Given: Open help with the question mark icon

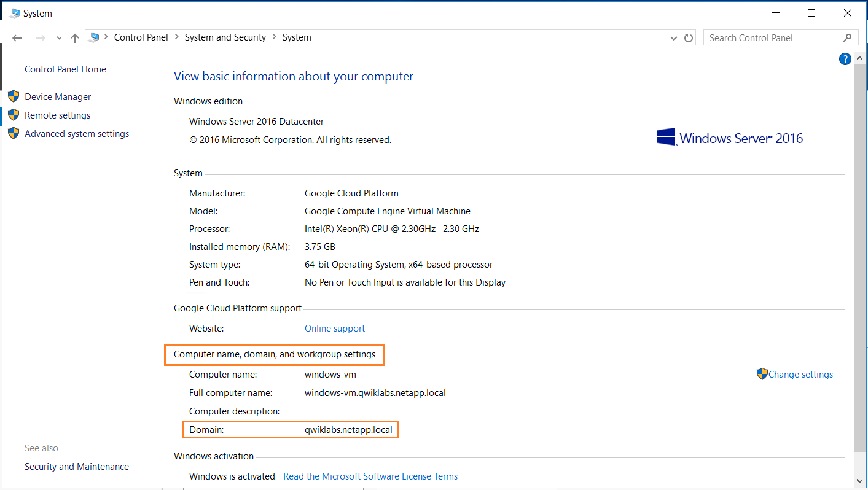Looking at the screenshot, I should click(x=845, y=59).
